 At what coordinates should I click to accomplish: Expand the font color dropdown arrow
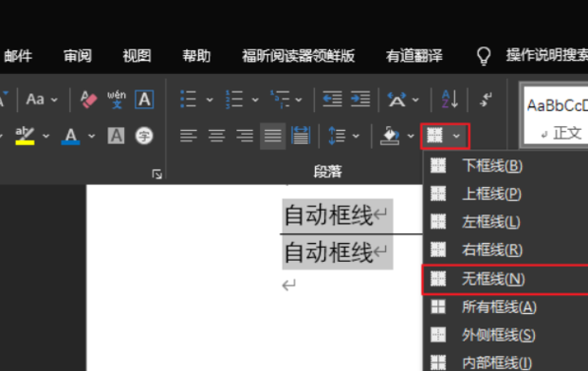[91, 136]
